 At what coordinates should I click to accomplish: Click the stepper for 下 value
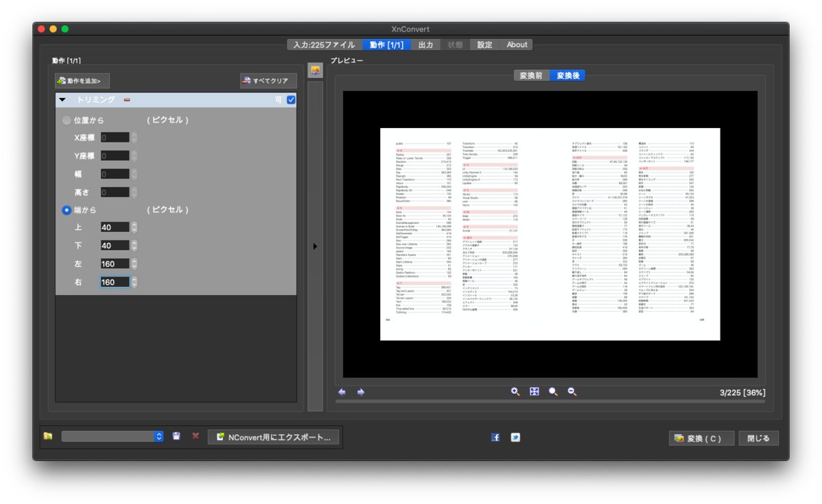pyautogui.click(x=134, y=245)
